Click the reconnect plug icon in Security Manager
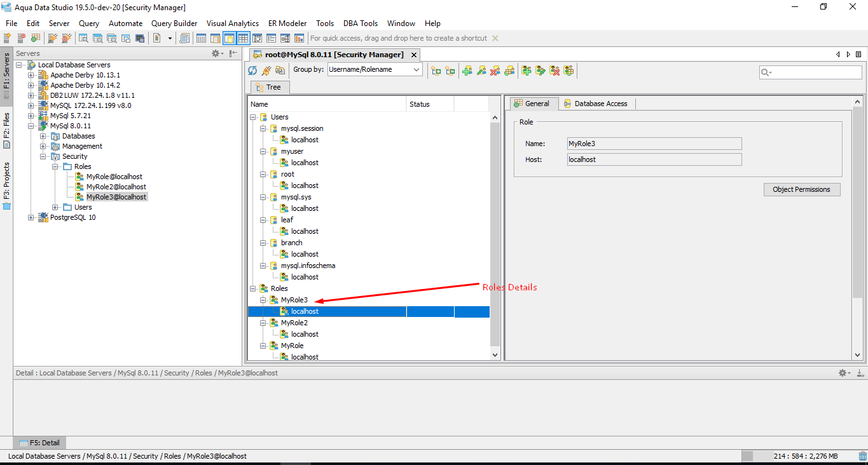Image resolution: width=868 pixels, height=465 pixels. pyautogui.click(x=266, y=71)
